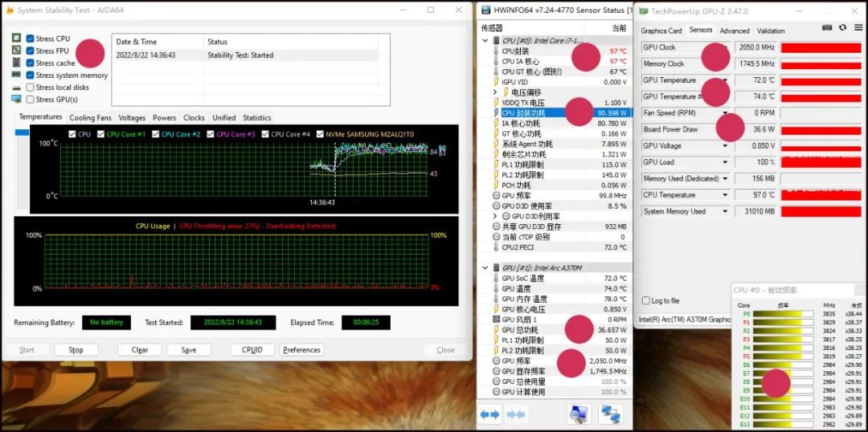Click Clear button in AIDA64
The width and height of the screenshot is (868, 432).
(x=140, y=350)
